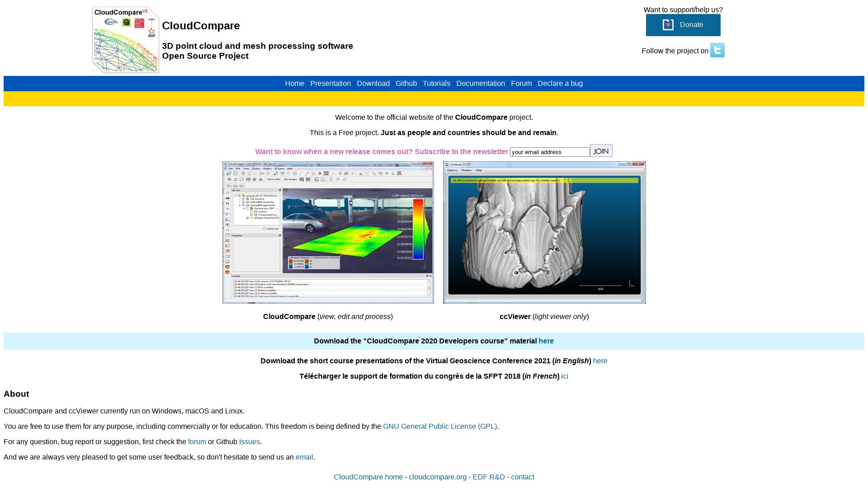868x488 pixels.
Task: Open the SFPT 2018 'ici' link
Action: pyautogui.click(x=564, y=376)
